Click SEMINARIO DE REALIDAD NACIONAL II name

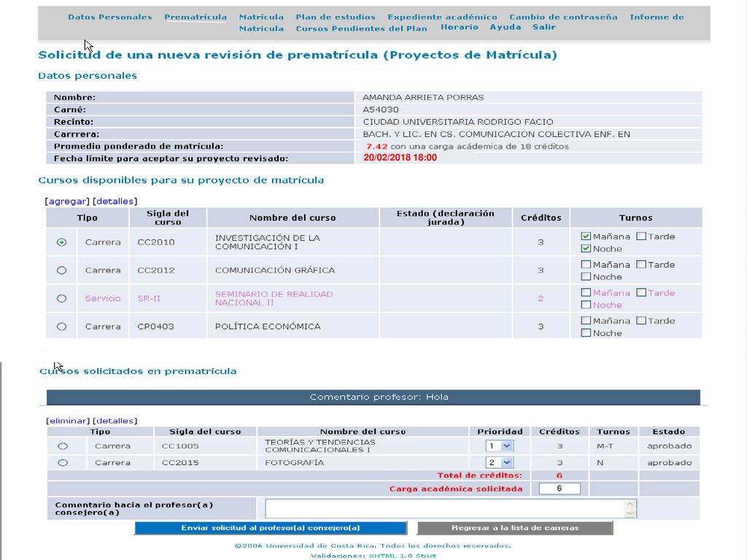point(274,298)
